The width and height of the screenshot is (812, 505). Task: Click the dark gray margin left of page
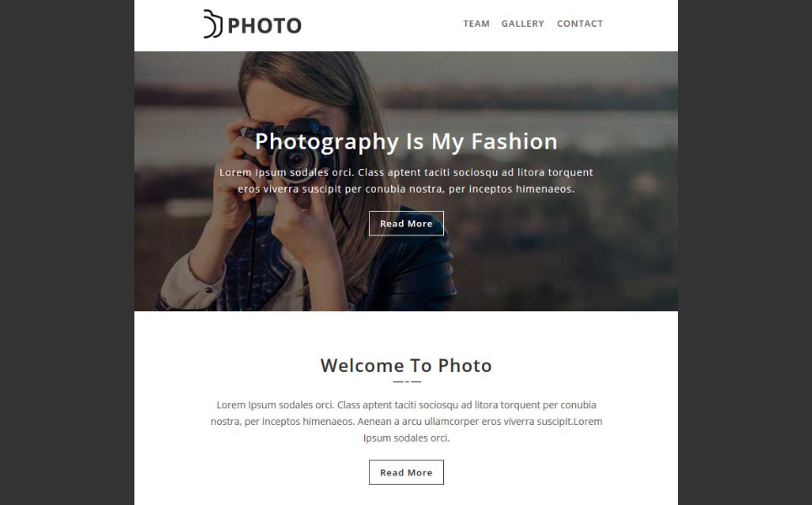coord(67,252)
